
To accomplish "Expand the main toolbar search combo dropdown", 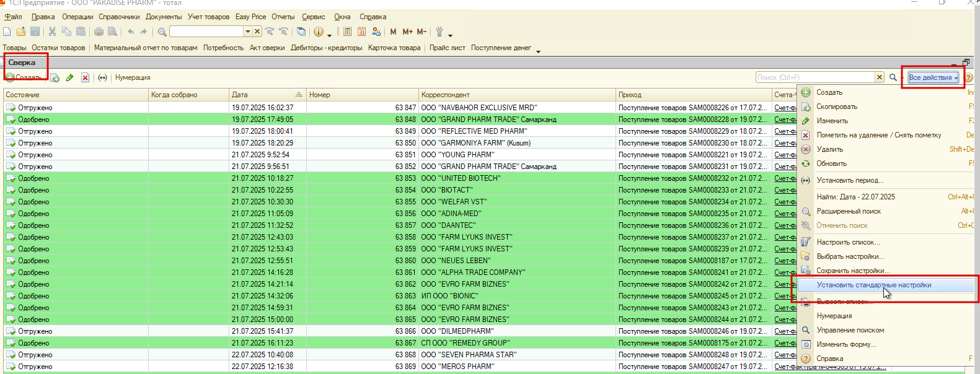I will [x=248, y=32].
